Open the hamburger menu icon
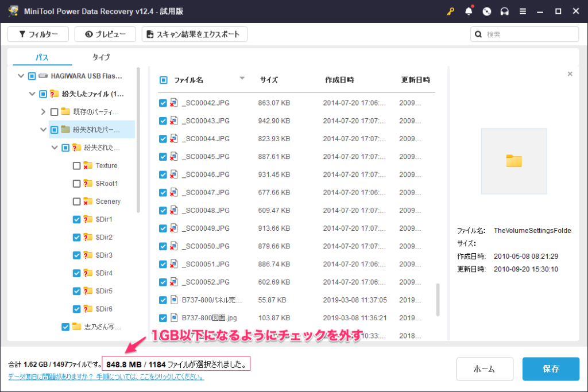The image size is (588, 392). 523,11
